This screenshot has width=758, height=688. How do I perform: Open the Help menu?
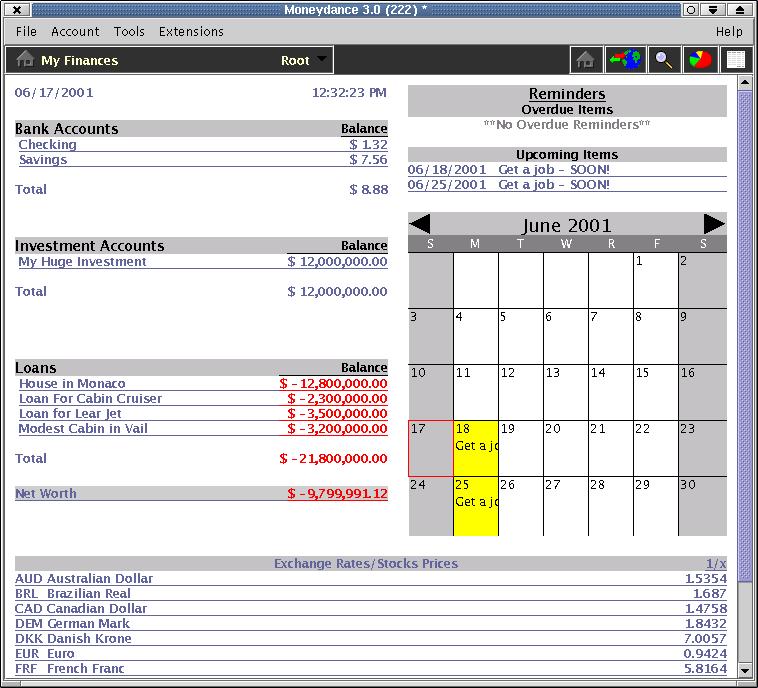[729, 31]
